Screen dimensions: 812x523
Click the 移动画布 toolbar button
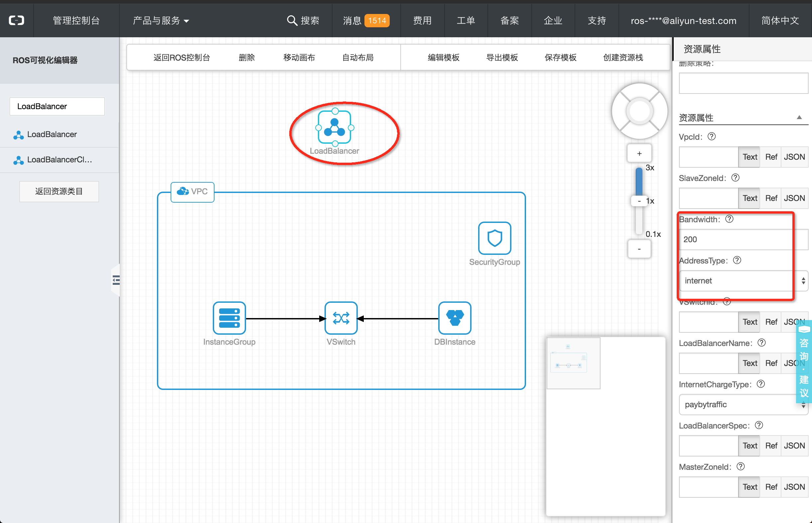299,58
